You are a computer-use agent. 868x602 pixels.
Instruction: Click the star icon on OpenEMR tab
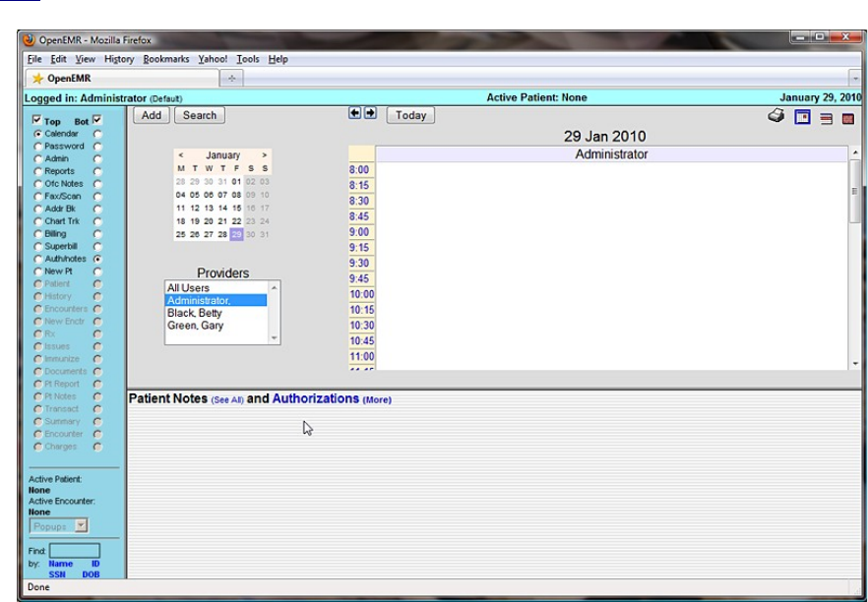37,79
